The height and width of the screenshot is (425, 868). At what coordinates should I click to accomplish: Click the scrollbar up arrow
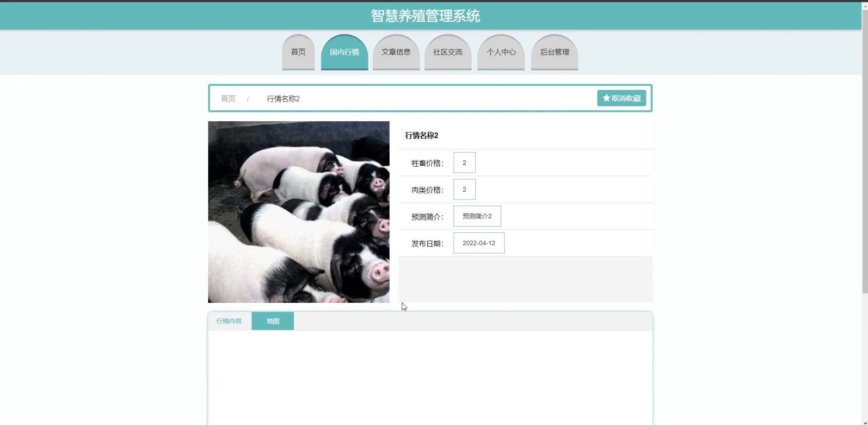(865, 6)
